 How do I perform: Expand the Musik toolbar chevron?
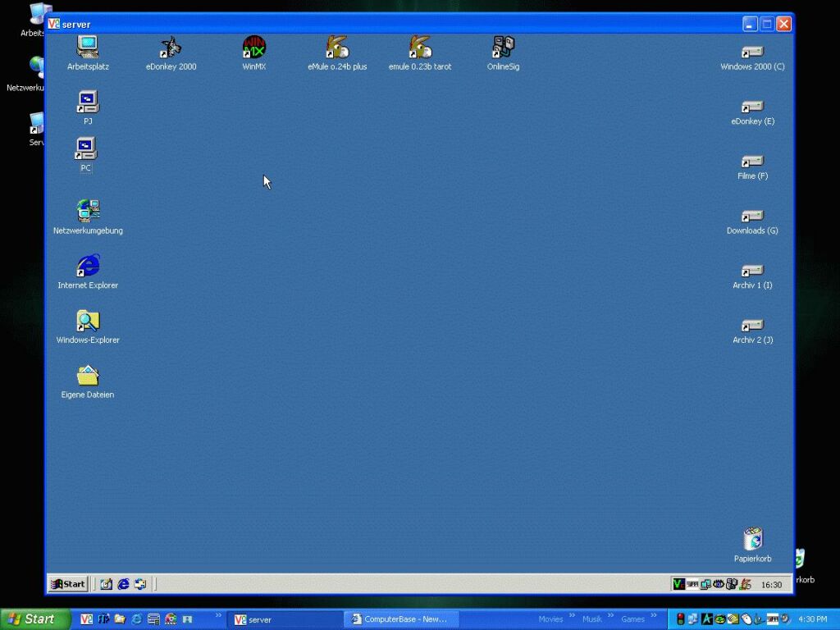click(x=610, y=615)
